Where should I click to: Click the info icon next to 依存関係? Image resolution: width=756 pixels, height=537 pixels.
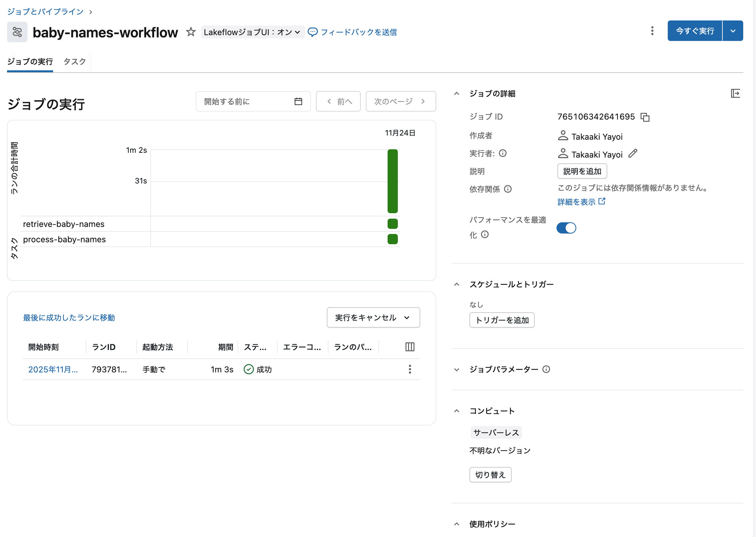coord(508,189)
